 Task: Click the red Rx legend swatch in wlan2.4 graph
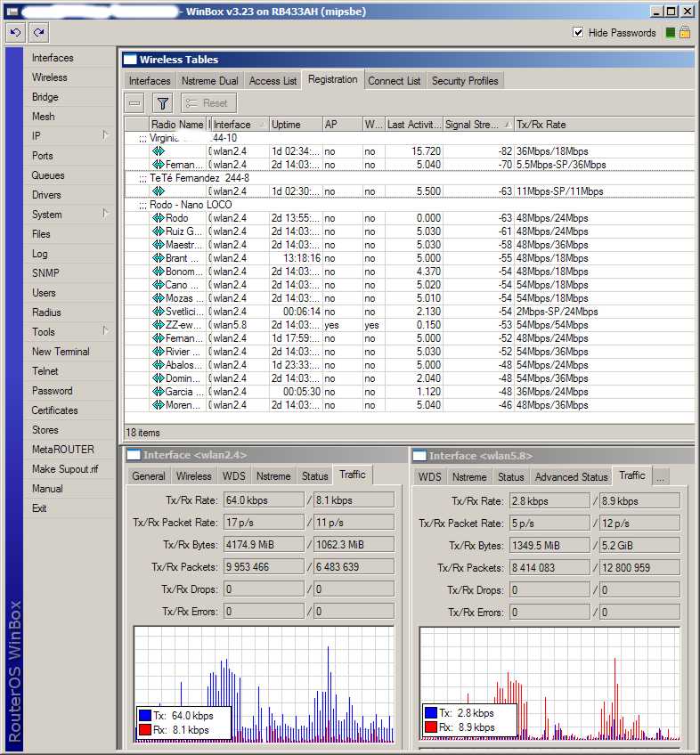click(x=145, y=729)
